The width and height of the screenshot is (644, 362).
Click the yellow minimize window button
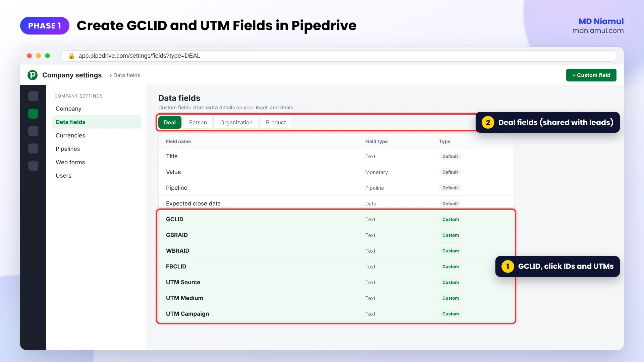38,56
